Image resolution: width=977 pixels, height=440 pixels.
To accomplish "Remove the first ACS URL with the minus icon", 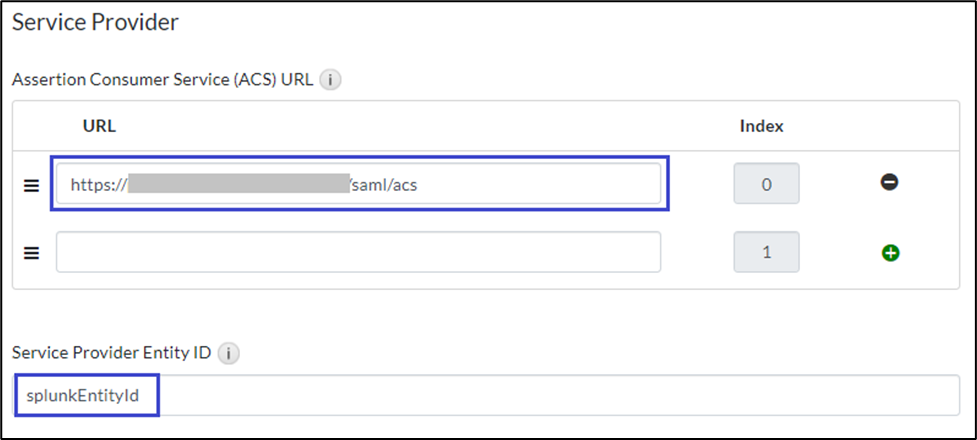I will point(889,183).
